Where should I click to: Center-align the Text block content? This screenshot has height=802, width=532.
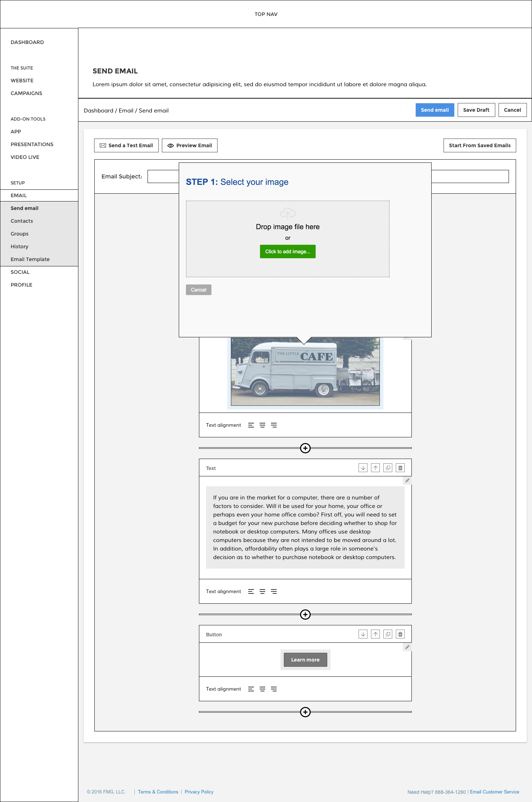(x=262, y=591)
